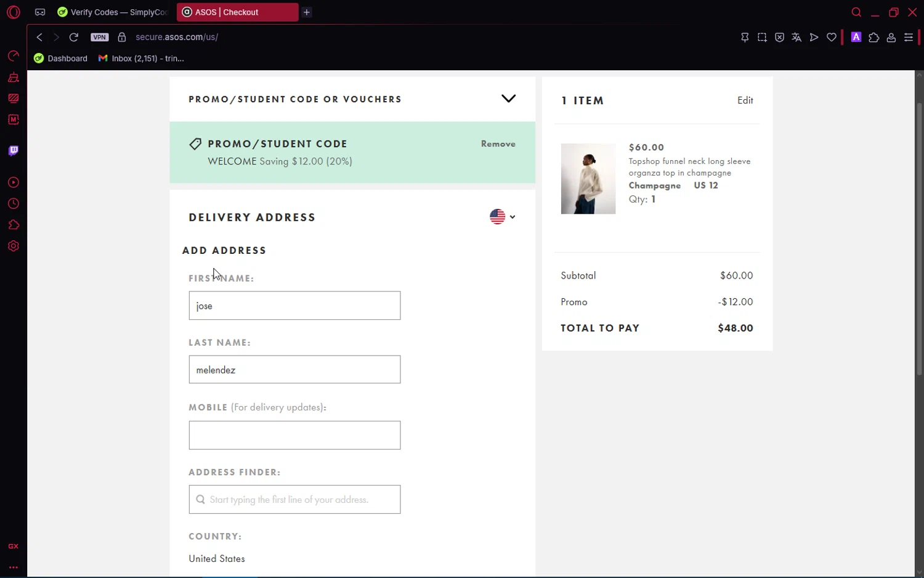924x578 pixels.
Task: Open the translate page icon
Action: [796, 38]
